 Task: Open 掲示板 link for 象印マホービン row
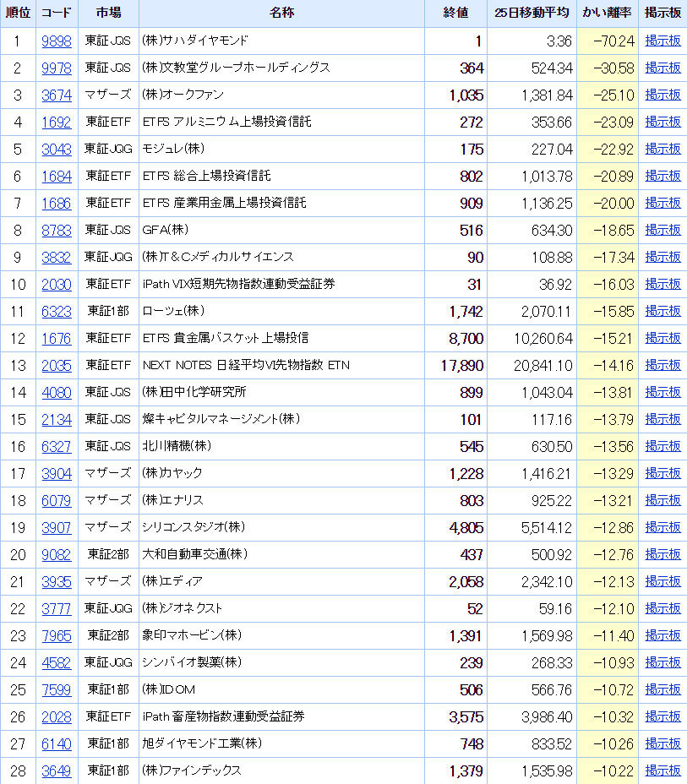[x=663, y=635]
